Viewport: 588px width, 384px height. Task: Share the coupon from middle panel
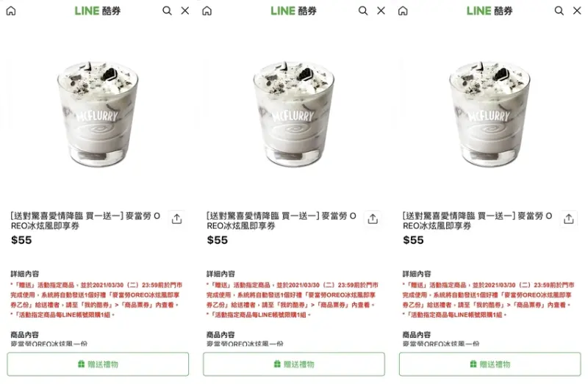click(373, 218)
